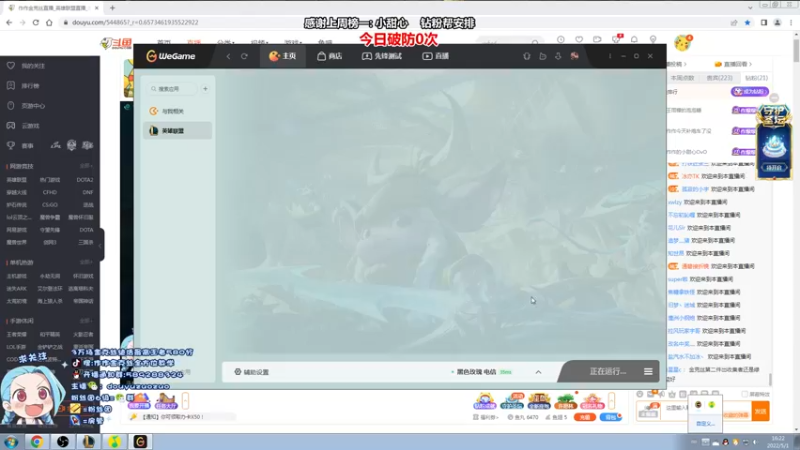Viewport: 800px width, 450px height.
Task: Open Douyu user avatar in header
Action: point(682,43)
